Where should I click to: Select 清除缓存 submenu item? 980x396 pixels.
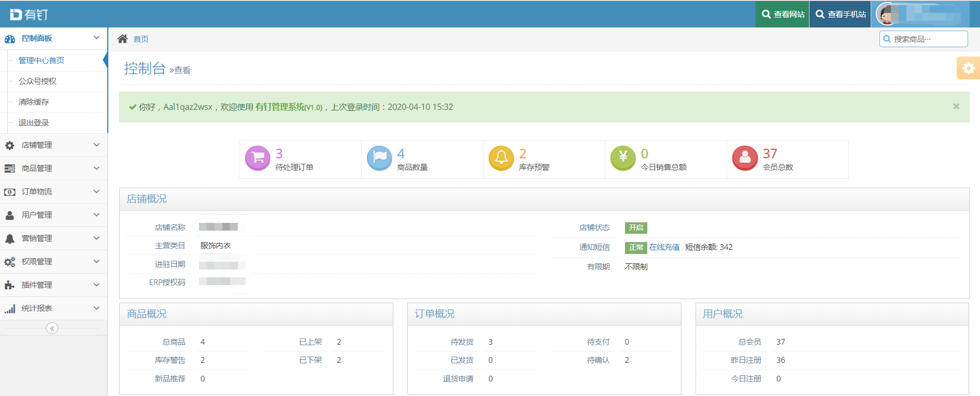point(34,102)
